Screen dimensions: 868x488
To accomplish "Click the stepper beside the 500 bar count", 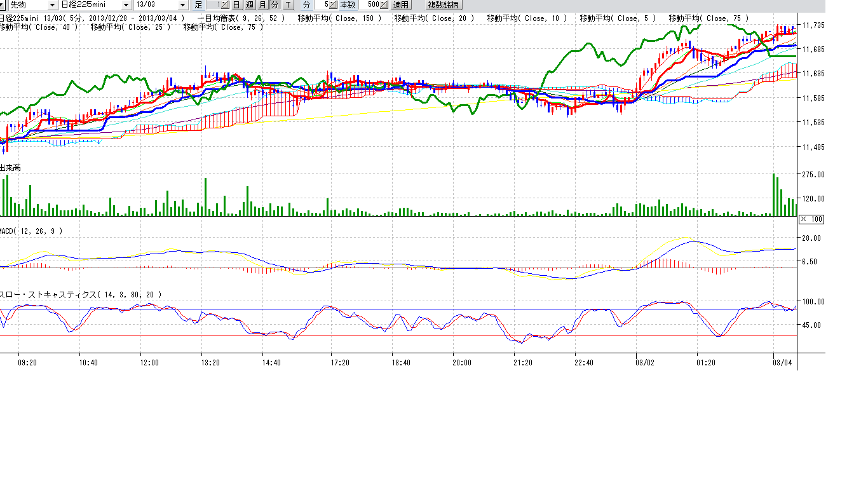I will coord(384,5).
